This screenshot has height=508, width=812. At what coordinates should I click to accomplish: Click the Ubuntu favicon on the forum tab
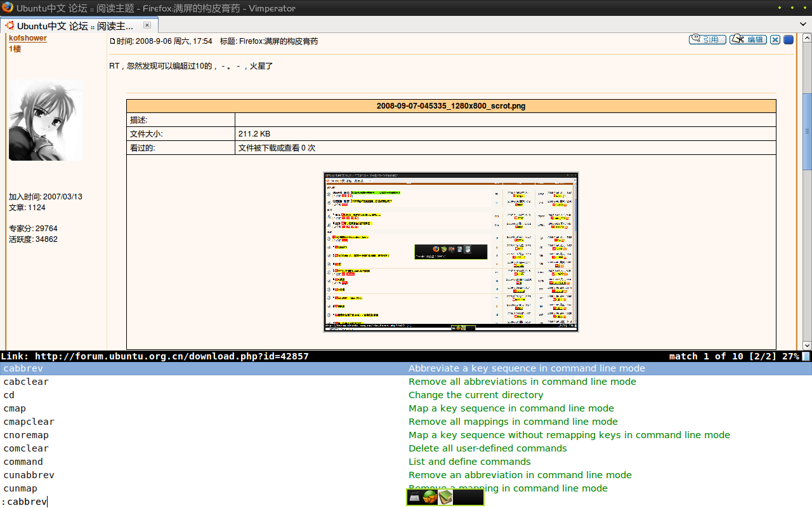point(10,25)
